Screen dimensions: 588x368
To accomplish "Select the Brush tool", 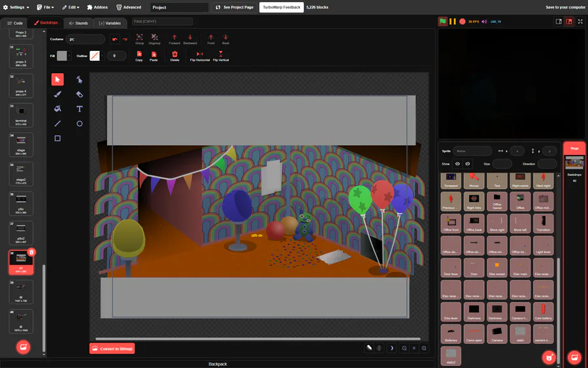I will [x=57, y=94].
